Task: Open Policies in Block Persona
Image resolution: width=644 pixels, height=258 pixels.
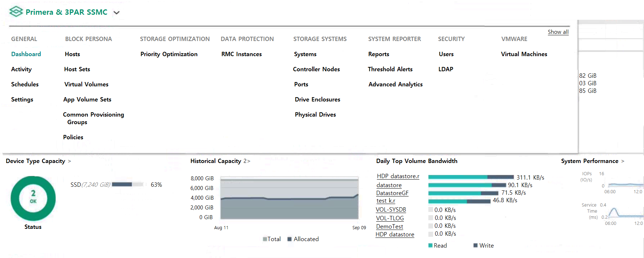Action: pos(73,137)
